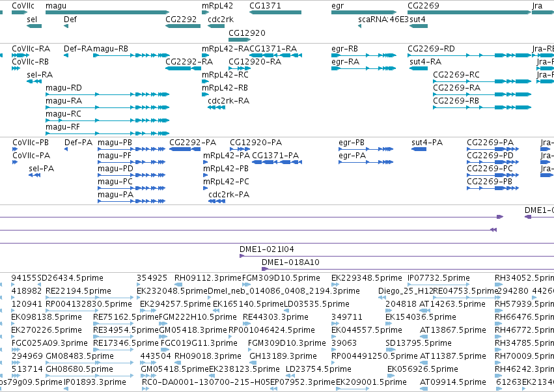Select the magu gene feature
This screenshot has height=392, width=554.
(107, 12)
